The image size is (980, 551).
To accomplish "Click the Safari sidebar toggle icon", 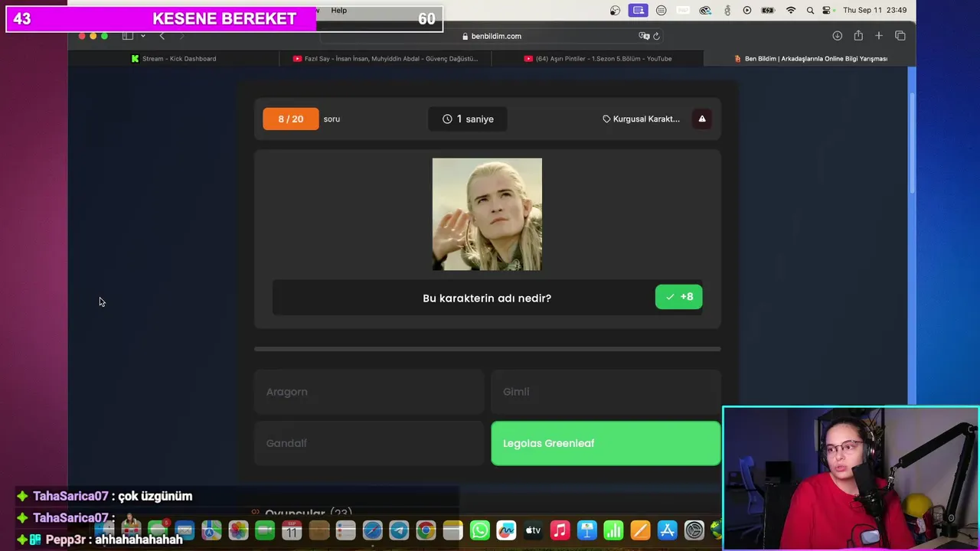I will 128,36.
